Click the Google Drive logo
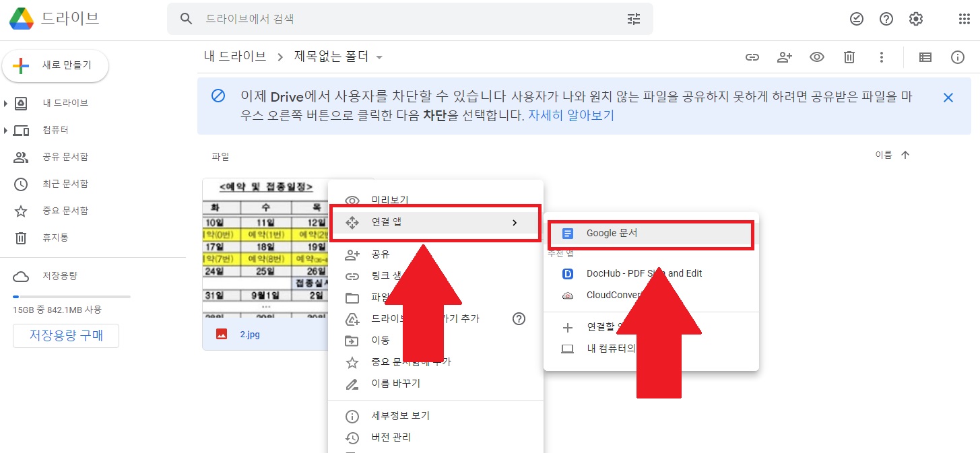 22,19
